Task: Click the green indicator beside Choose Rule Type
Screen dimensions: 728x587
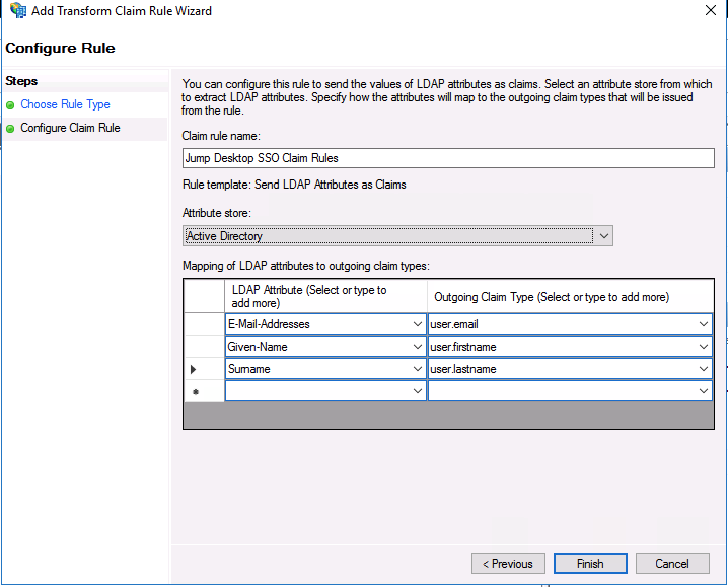Action: 11,105
